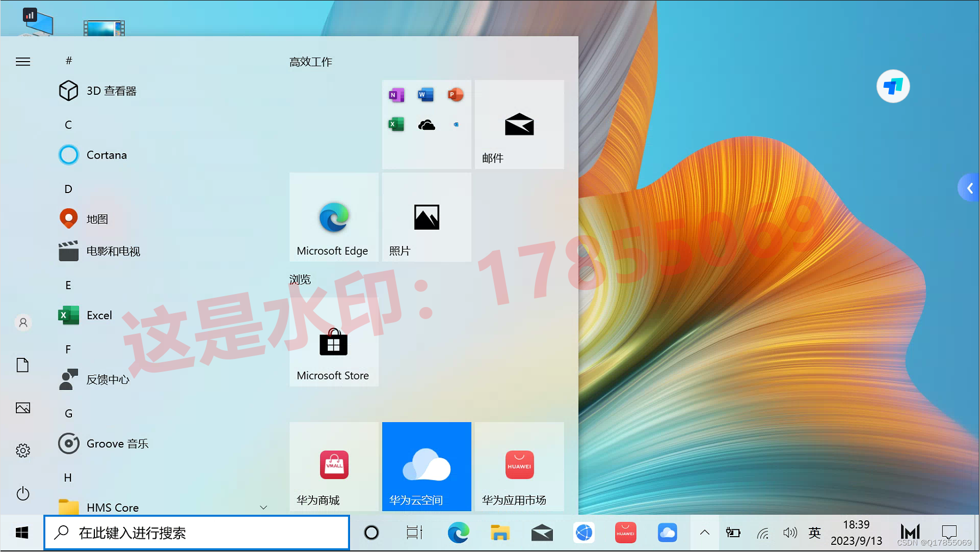Open the Microsoft Store tile
Viewport: 980px width, 552px height.
pyautogui.click(x=334, y=342)
